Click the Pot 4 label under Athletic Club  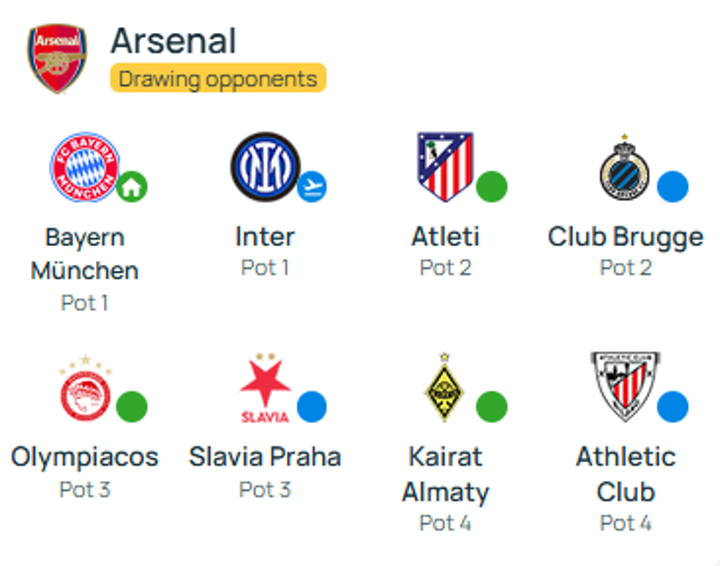tap(625, 523)
